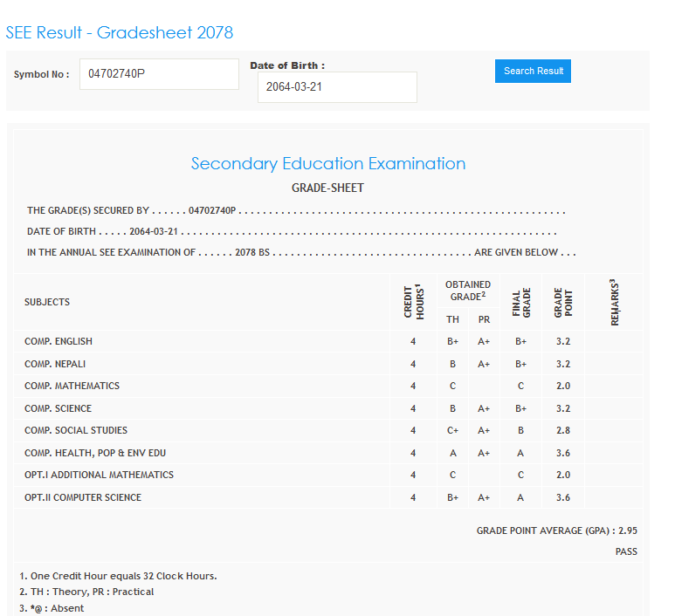The image size is (675, 616).
Task: Click the COMP. MATHEMATICS subject name
Action: click(72, 386)
